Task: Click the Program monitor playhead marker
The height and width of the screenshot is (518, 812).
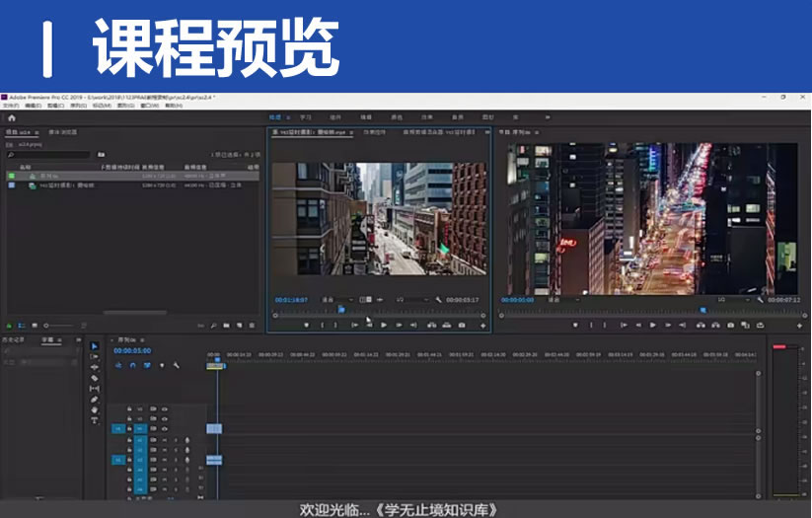Action: click(702, 310)
